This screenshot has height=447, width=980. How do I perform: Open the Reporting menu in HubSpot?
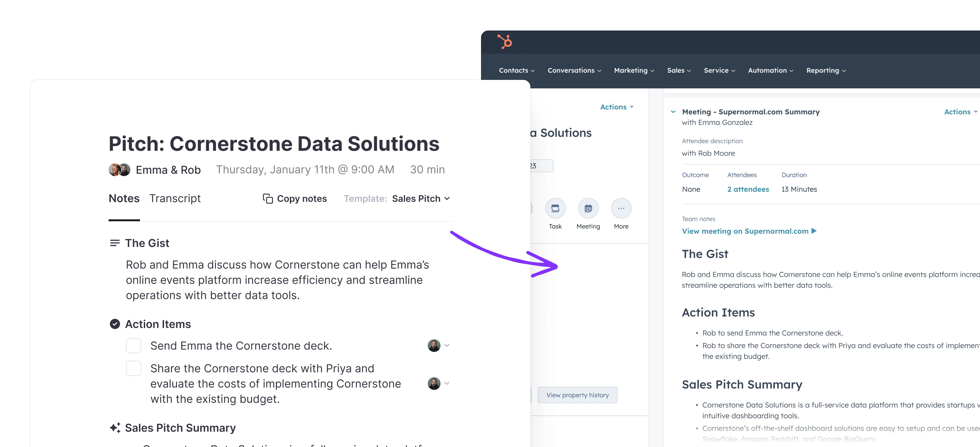tap(826, 70)
